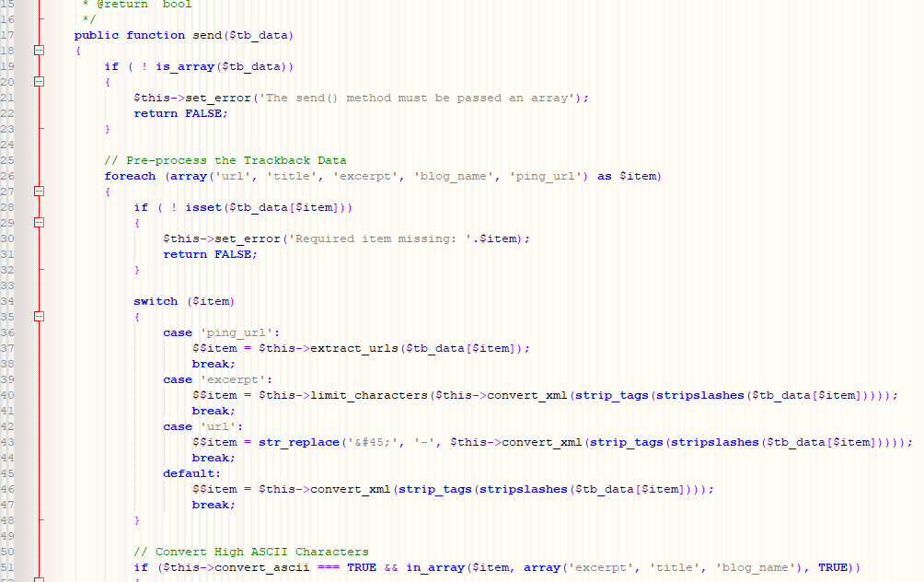The height and width of the screenshot is (582, 924).
Task: Click line number 34 in the margin
Action: point(7,301)
